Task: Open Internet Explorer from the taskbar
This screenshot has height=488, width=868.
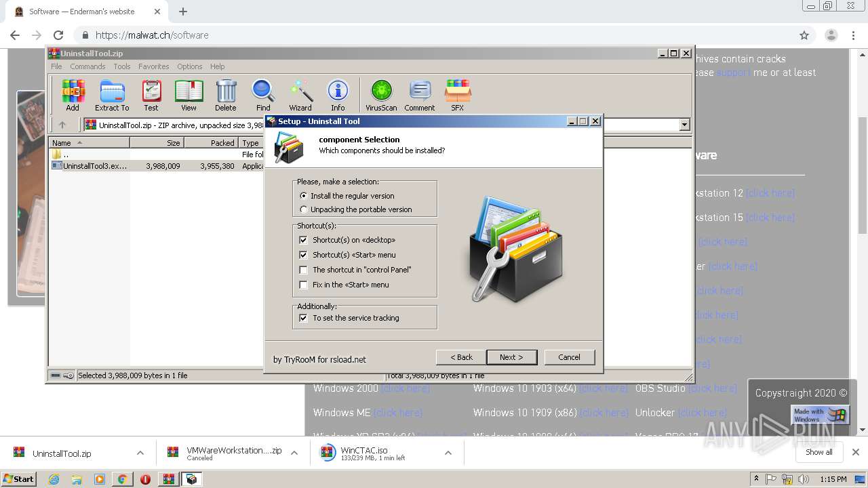Action: (54, 479)
